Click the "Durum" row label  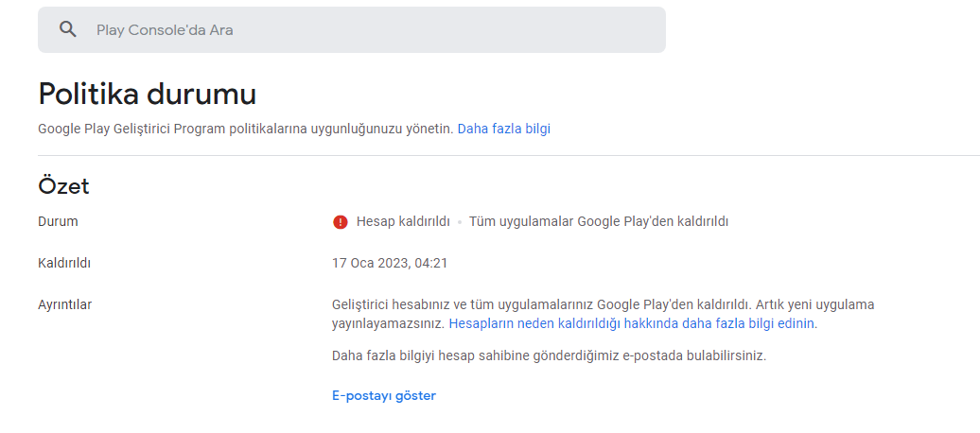[x=58, y=221]
